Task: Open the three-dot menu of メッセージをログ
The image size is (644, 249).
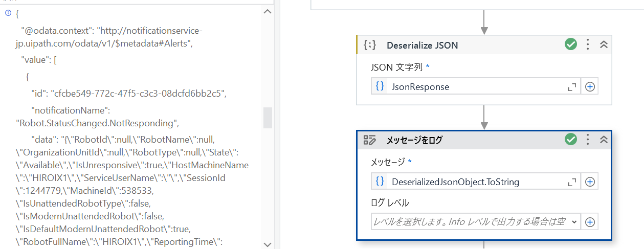Action: coord(588,139)
